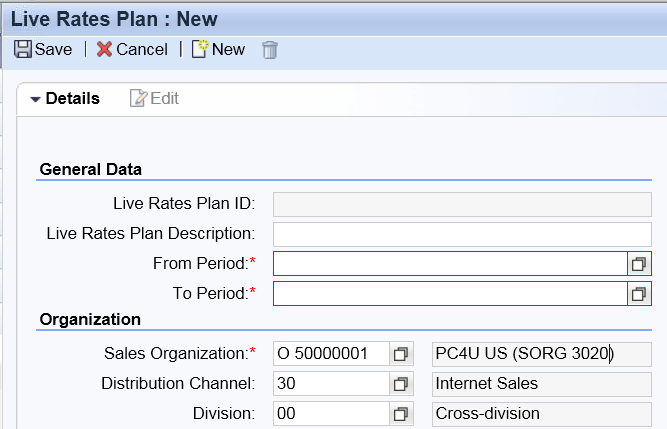This screenshot has width=667, height=429.
Task: Click the trash can delete icon
Action: click(270, 50)
